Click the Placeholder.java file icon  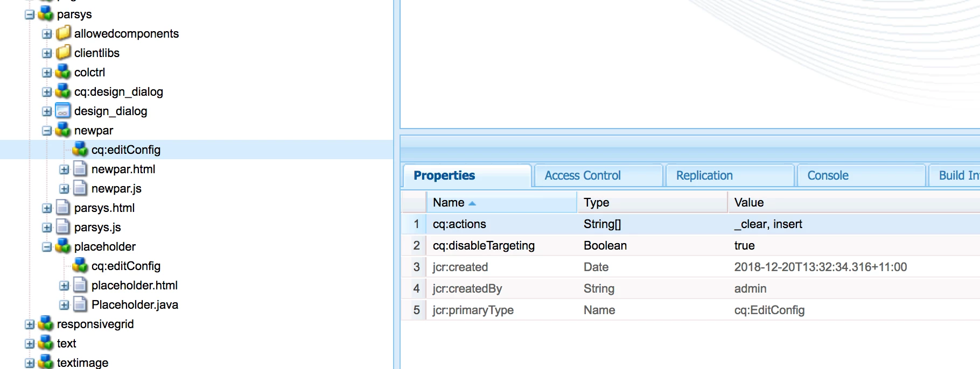(x=80, y=304)
